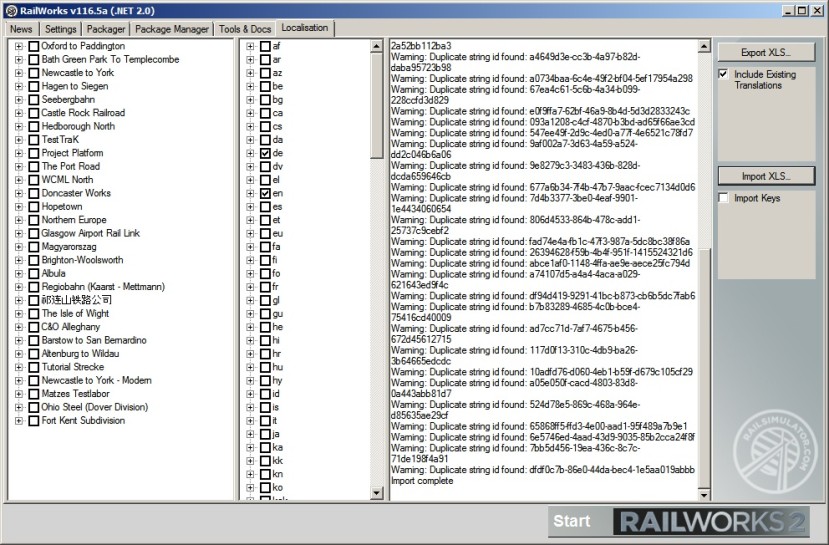
Task: Select Brighton-Woolsworth route
Action: tap(82, 260)
